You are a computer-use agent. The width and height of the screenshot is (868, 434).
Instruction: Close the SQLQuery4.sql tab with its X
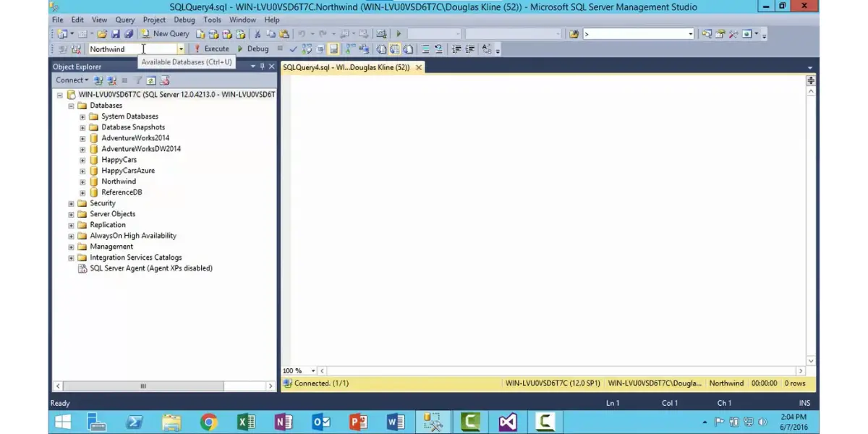click(418, 67)
